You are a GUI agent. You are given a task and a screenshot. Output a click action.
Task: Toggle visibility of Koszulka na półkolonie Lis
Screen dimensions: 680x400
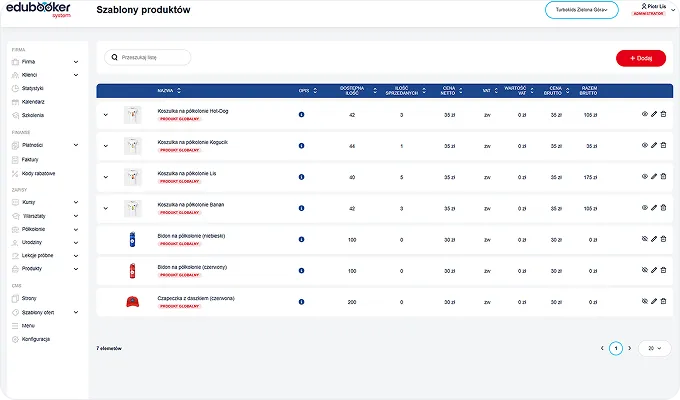643,177
